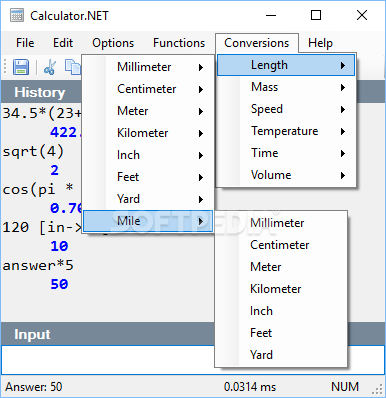Click history entry sqrt(4)

pos(33,152)
